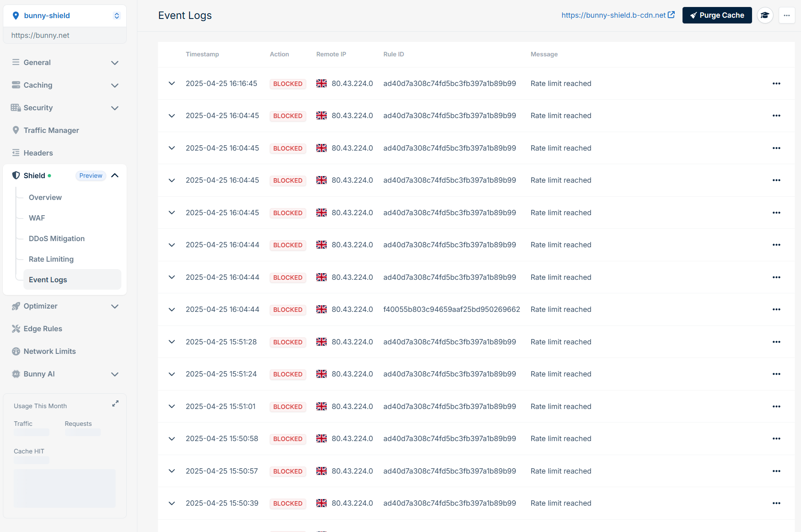Open row options for 16:16:45 log entry
Image resolution: width=801 pixels, height=532 pixels.
(x=776, y=84)
